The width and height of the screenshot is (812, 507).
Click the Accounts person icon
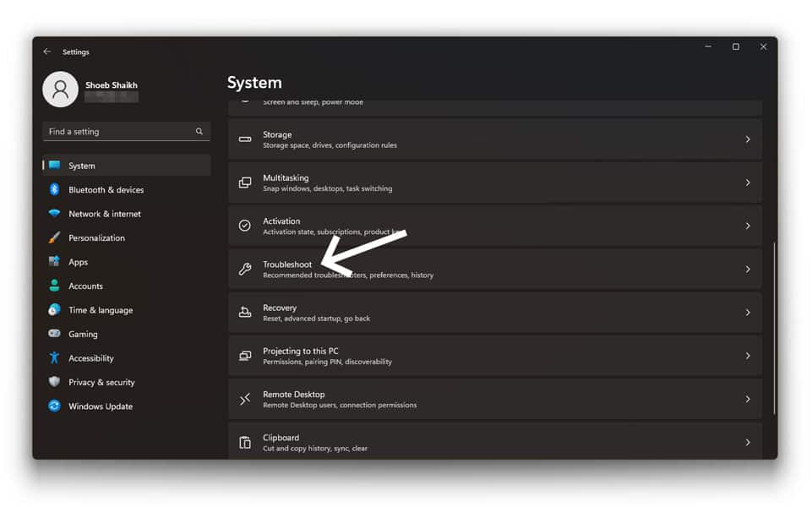[x=54, y=286]
